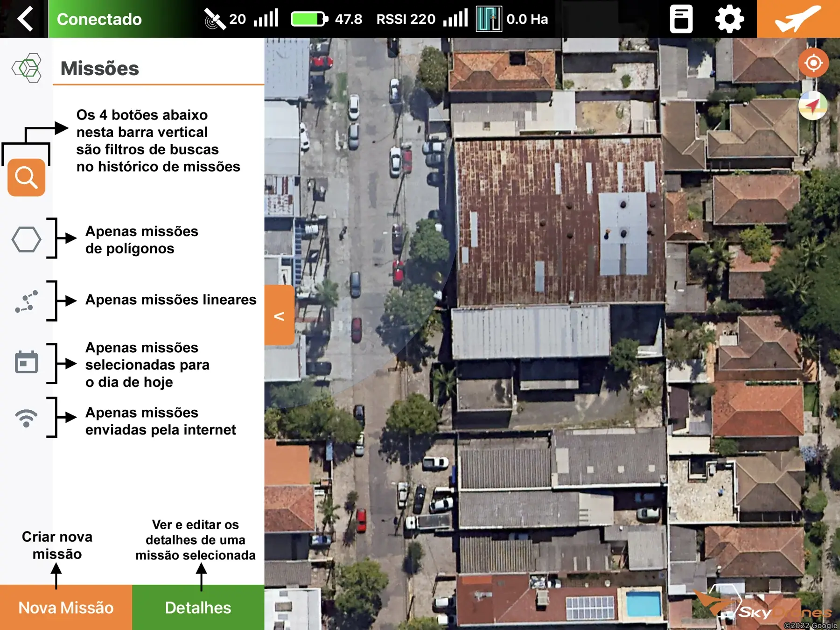The image size is (840, 630).
Task: Toggle the linear missions filter
Action: (x=26, y=301)
